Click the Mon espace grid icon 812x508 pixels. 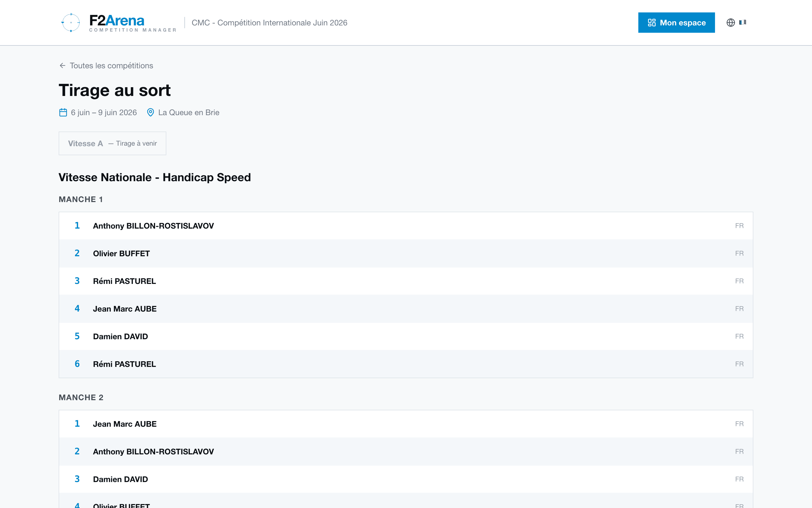pyautogui.click(x=652, y=23)
